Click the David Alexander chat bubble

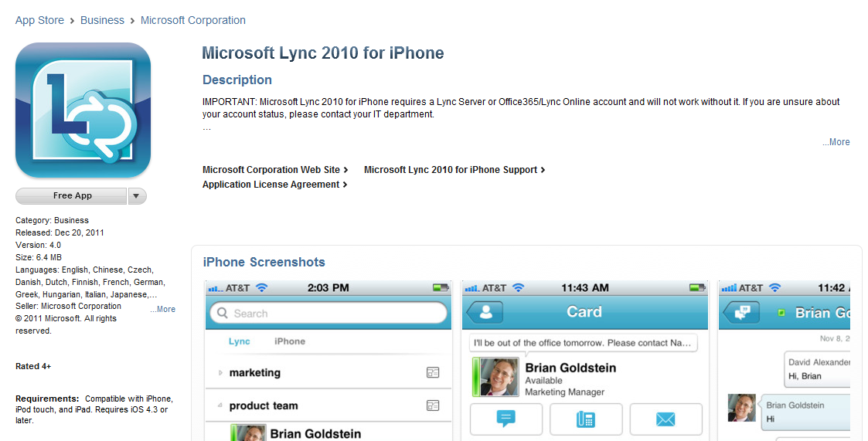point(818,369)
